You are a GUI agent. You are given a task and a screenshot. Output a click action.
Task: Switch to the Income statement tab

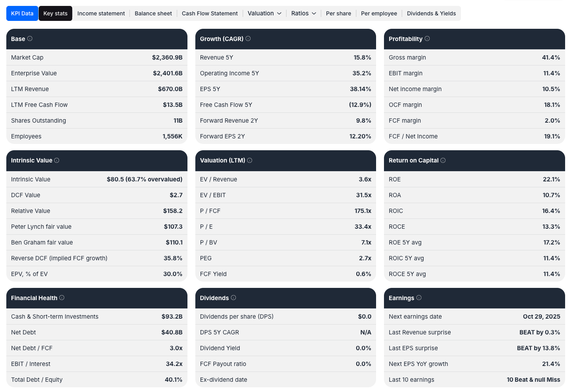[x=101, y=13]
